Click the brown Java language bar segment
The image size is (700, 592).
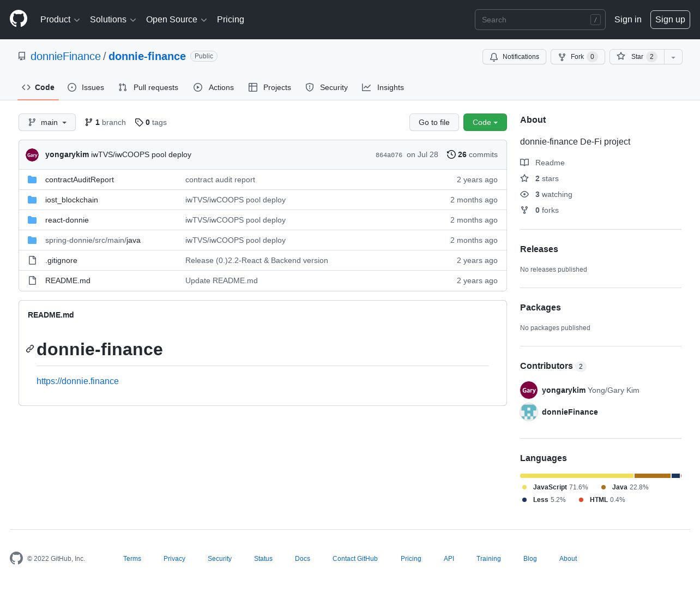coord(653,476)
